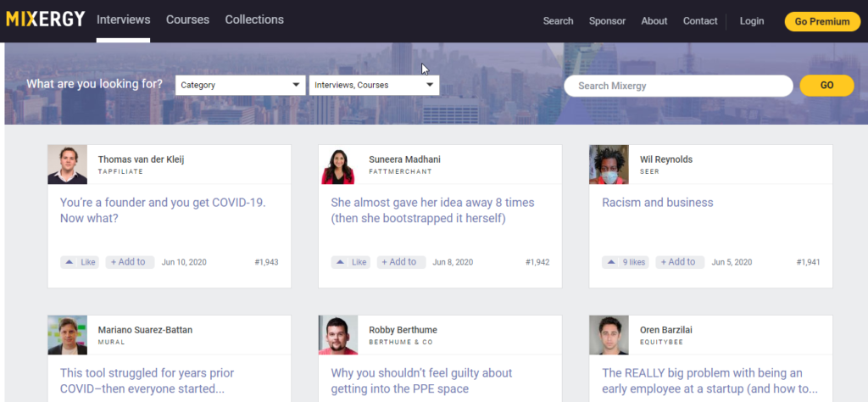Click the name Oren Barzilai
Image resolution: width=868 pixels, height=402 pixels.
[x=666, y=330]
